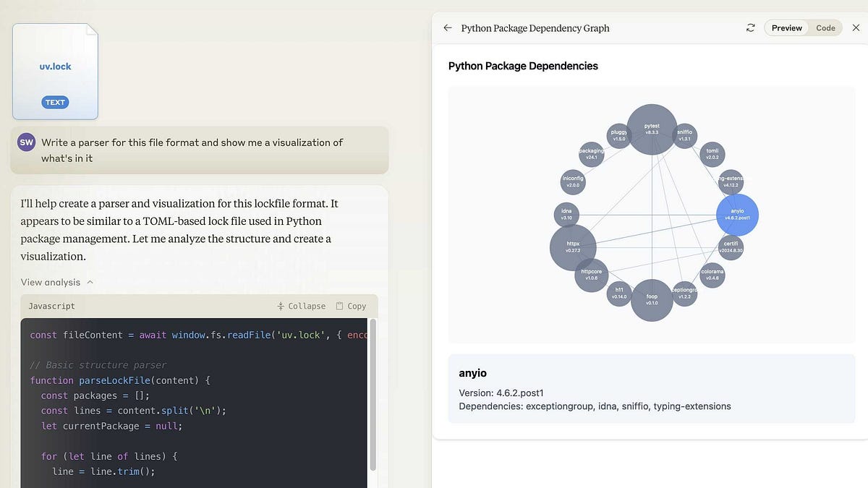Switch to the Code tab
Screen dimensions: 868x488
pyautogui.click(x=825, y=28)
